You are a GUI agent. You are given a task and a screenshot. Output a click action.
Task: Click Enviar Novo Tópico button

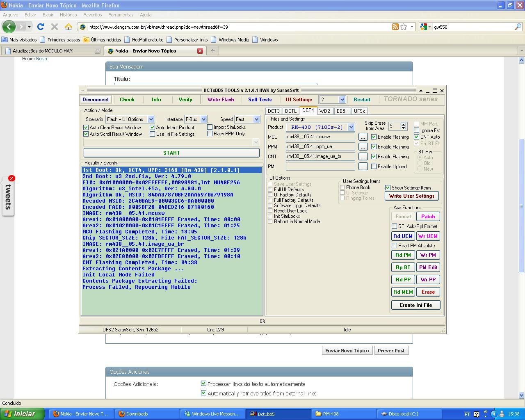point(347,351)
